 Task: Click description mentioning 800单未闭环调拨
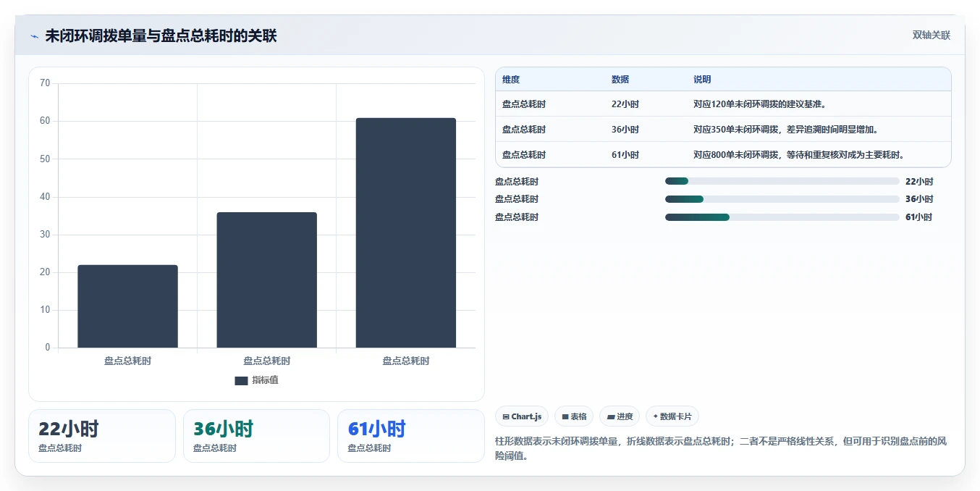(799, 155)
